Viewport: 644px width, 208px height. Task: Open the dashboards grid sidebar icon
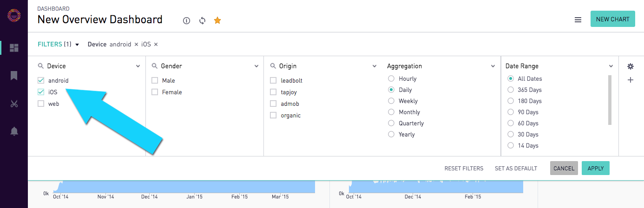(x=14, y=47)
